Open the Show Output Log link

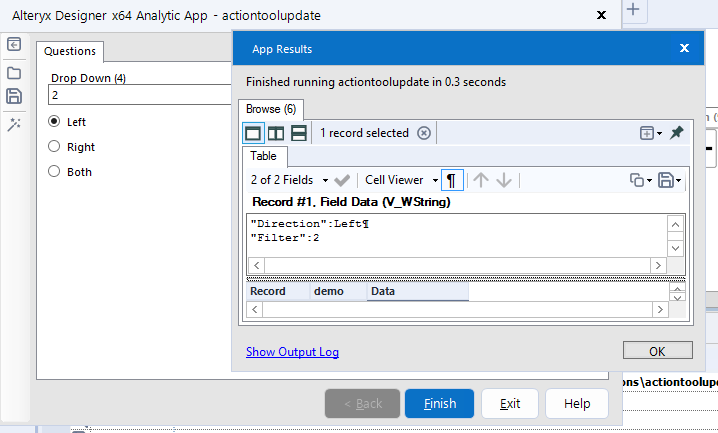(292, 352)
